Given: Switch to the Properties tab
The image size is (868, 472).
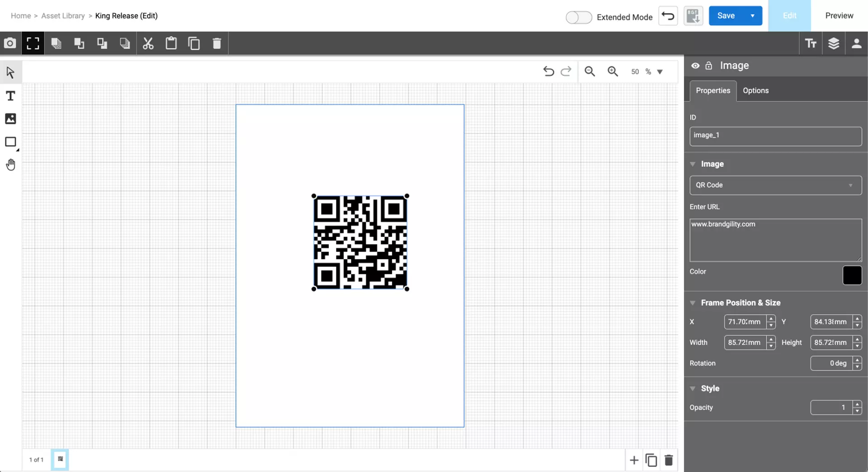Looking at the screenshot, I should point(713,91).
